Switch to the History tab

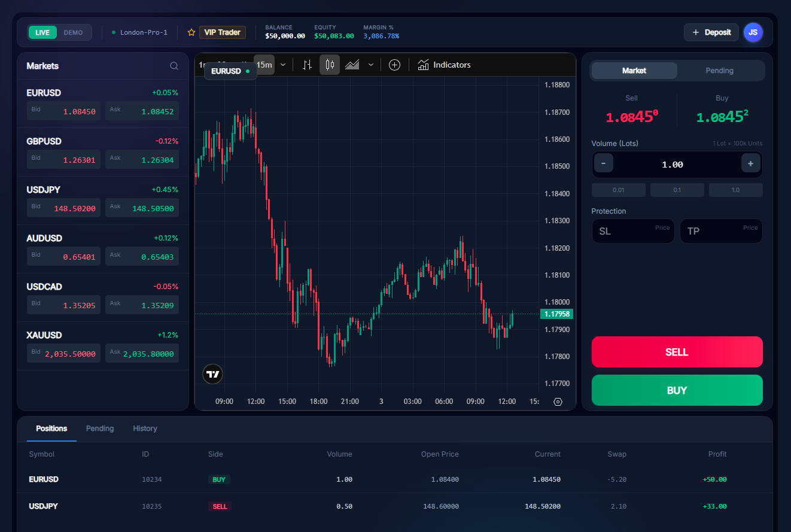point(145,428)
